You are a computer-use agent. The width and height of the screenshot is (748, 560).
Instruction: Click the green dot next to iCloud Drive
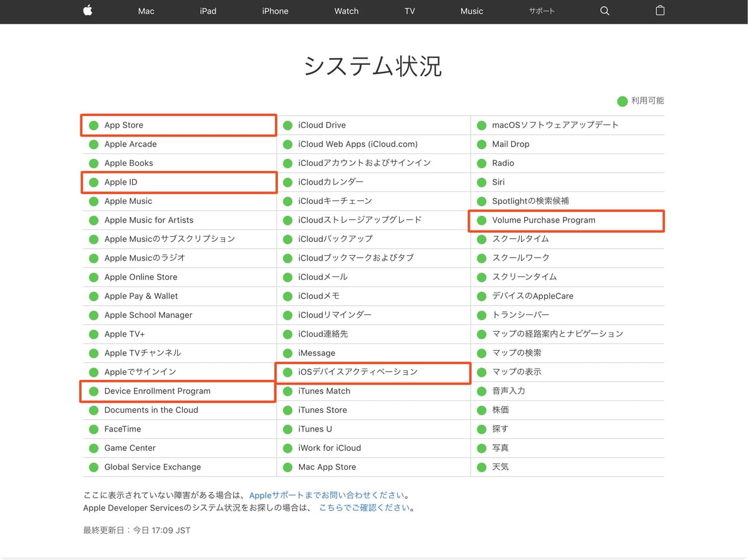point(287,125)
